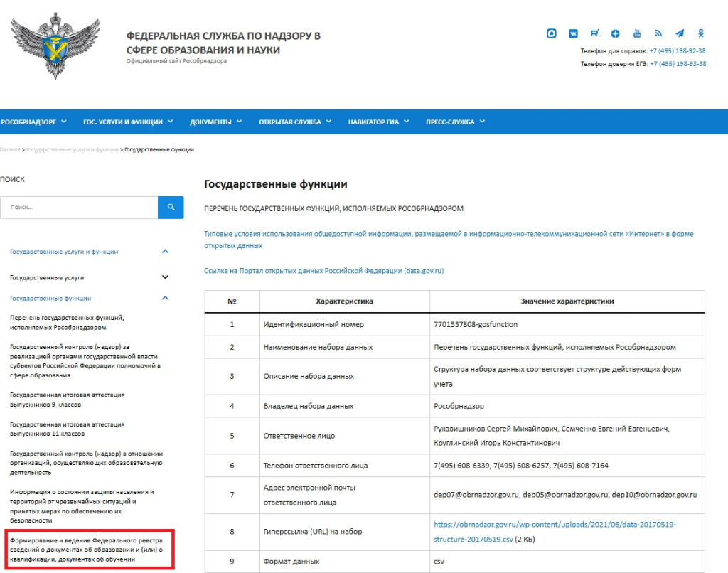Image resolution: width=728 pixels, height=573 pixels.
Task: Open the РОСОБРНАДЗОРЕ menu
Action: coord(33,122)
